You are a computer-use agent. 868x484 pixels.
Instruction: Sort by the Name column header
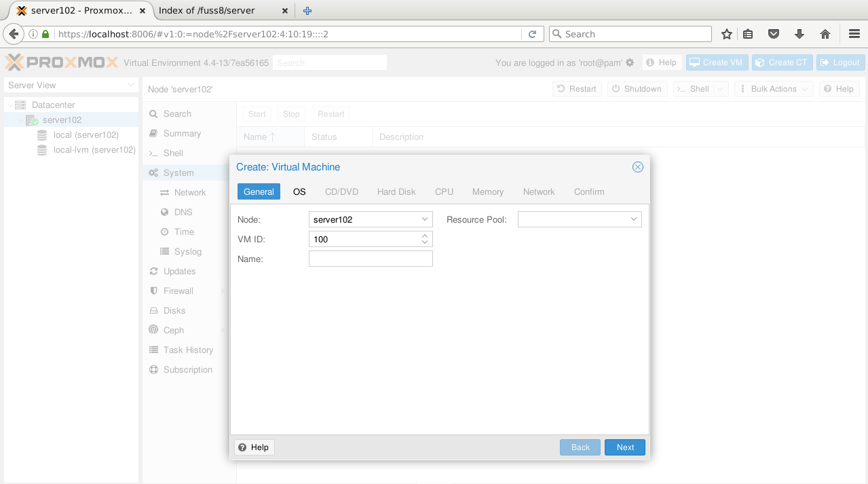coord(270,137)
